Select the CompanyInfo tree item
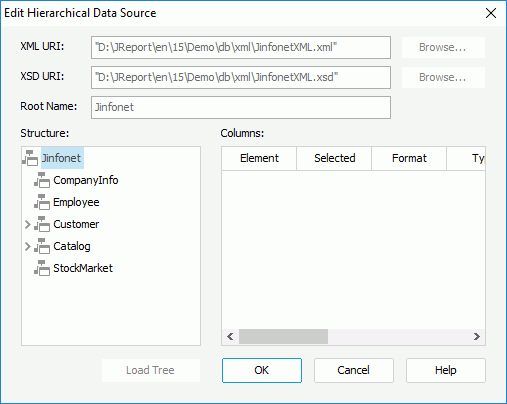The height and width of the screenshot is (404, 507). (x=86, y=180)
